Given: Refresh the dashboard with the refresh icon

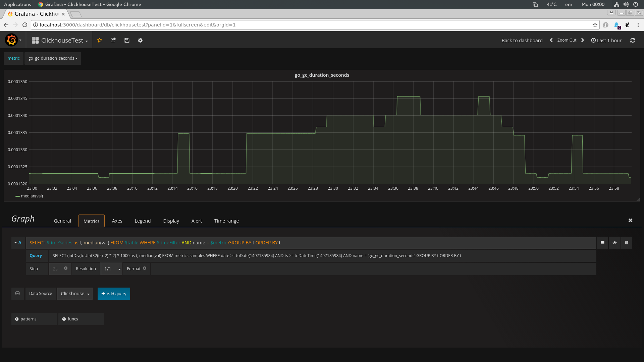Looking at the screenshot, I should [x=633, y=40].
